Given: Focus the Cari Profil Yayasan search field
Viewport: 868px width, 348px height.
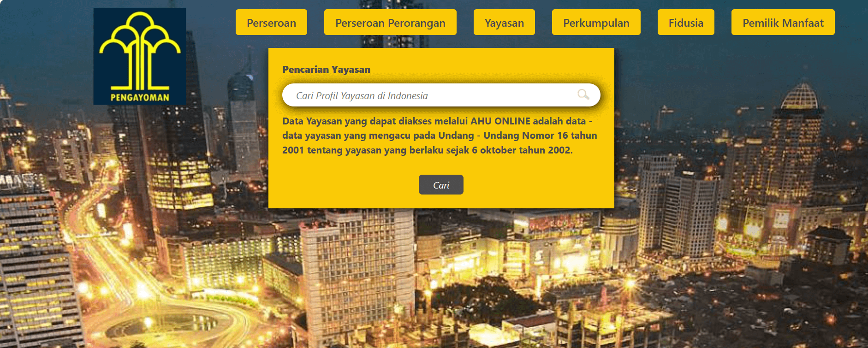Looking at the screenshot, I should [441, 95].
